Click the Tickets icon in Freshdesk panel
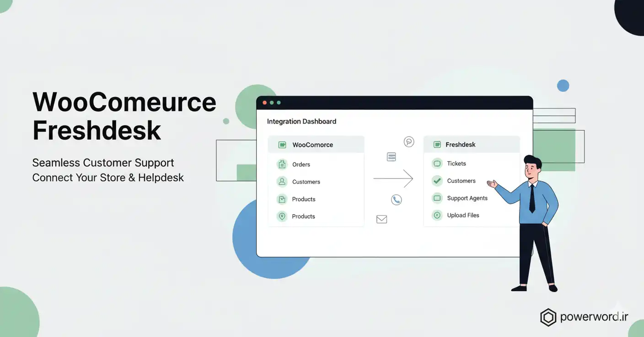The image size is (644, 337). click(437, 163)
